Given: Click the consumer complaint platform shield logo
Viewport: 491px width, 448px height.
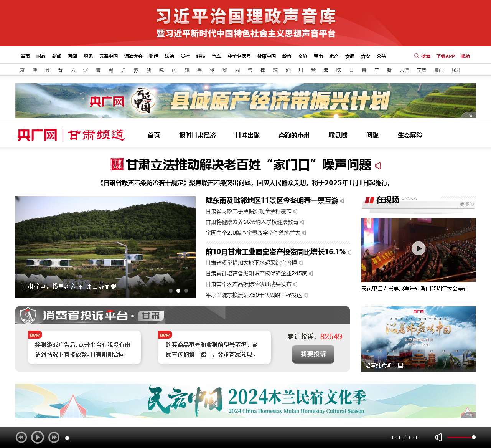Looking at the screenshot, I should [28, 316].
